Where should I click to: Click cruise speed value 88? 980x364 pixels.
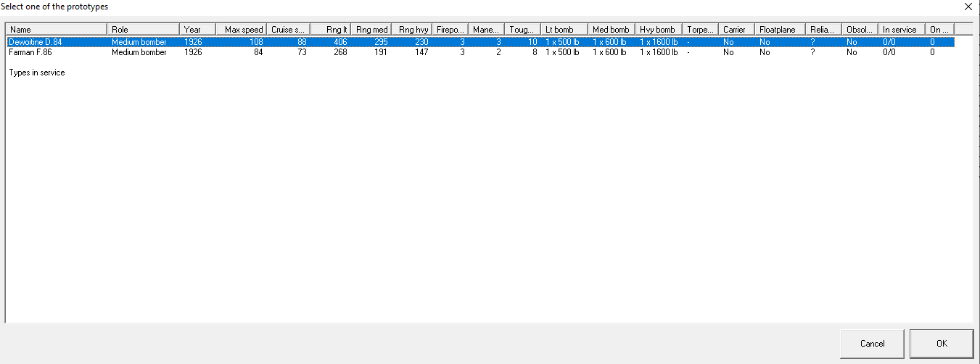click(302, 42)
